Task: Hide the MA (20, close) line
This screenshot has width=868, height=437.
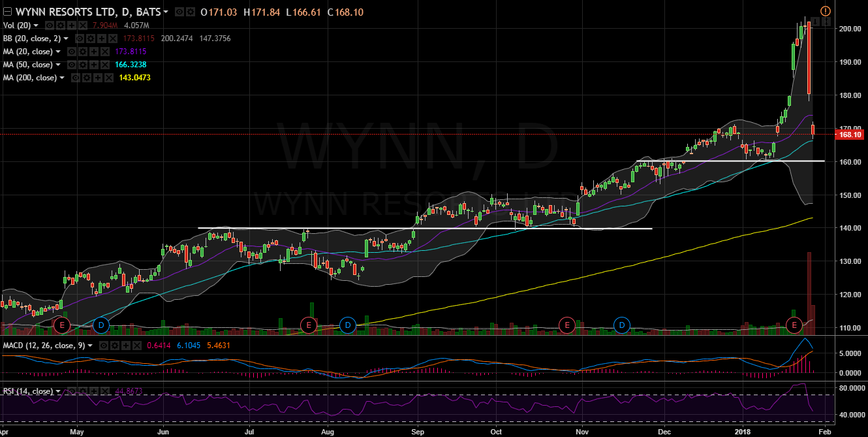Action: pos(70,52)
